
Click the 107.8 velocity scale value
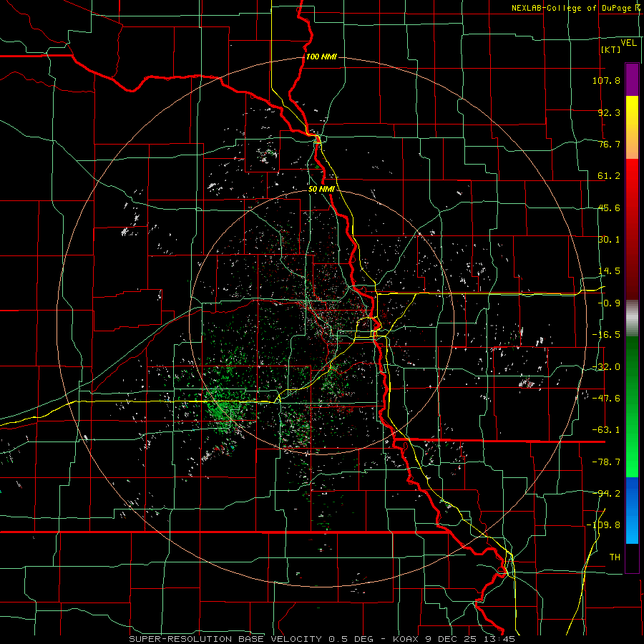pos(606,80)
